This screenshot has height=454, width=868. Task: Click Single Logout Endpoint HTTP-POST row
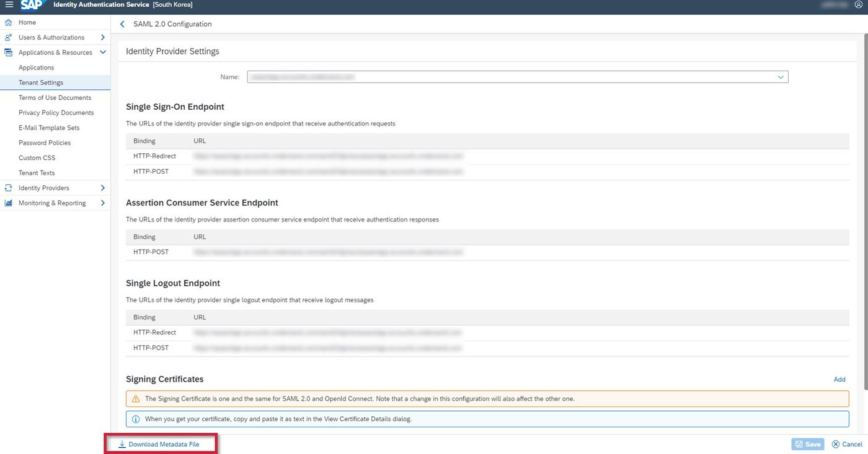[487, 348]
